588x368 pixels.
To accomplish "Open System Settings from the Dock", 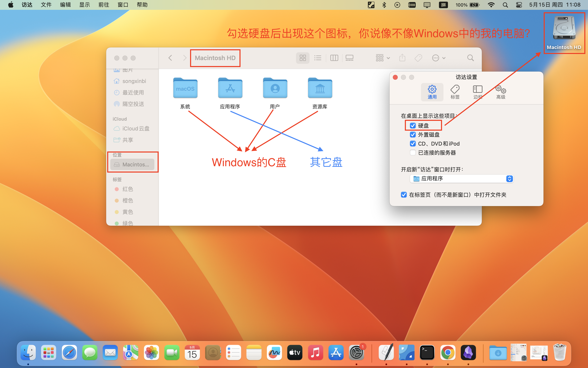I will point(356,352).
